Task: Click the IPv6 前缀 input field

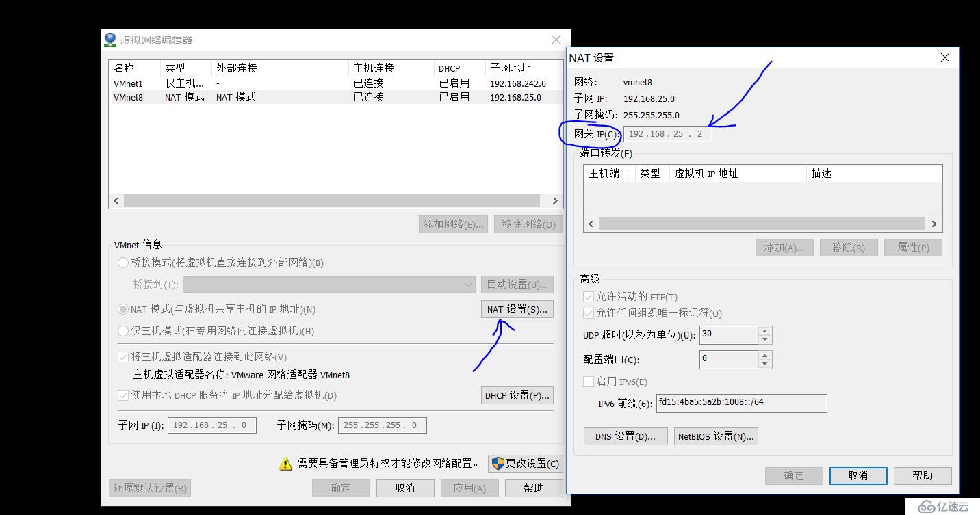Action: (x=741, y=404)
